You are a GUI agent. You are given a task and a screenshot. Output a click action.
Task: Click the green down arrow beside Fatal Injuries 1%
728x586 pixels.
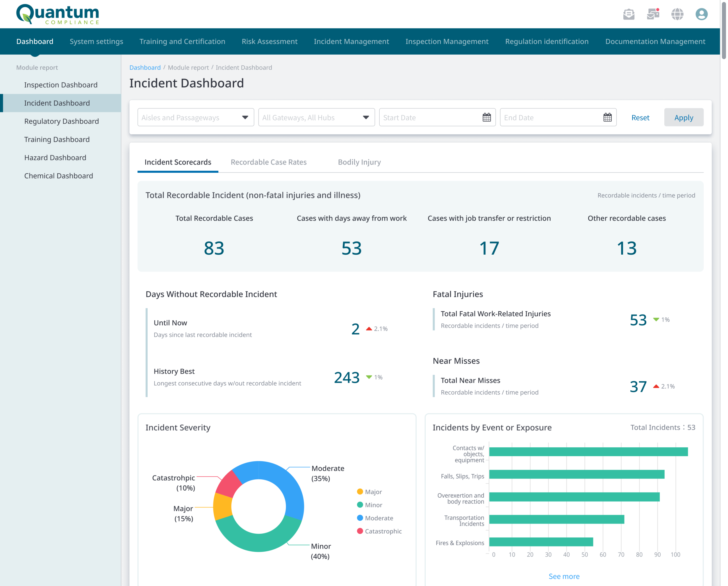tap(656, 319)
